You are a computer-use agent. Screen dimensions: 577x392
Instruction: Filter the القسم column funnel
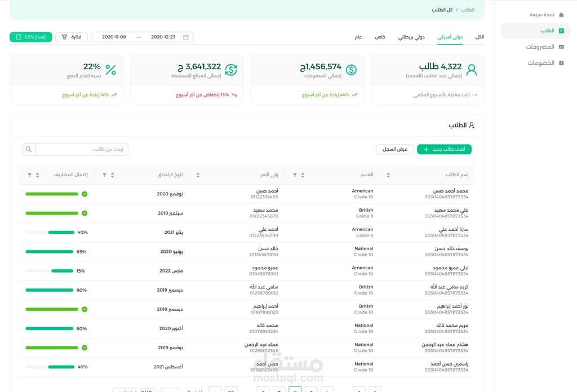295,175
